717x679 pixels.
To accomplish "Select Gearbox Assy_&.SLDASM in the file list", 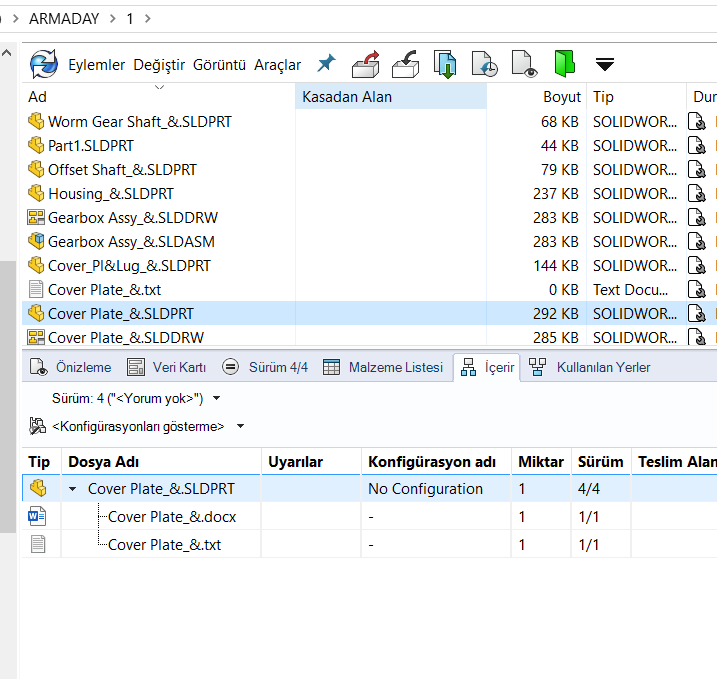I will click(x=131, y=241).
